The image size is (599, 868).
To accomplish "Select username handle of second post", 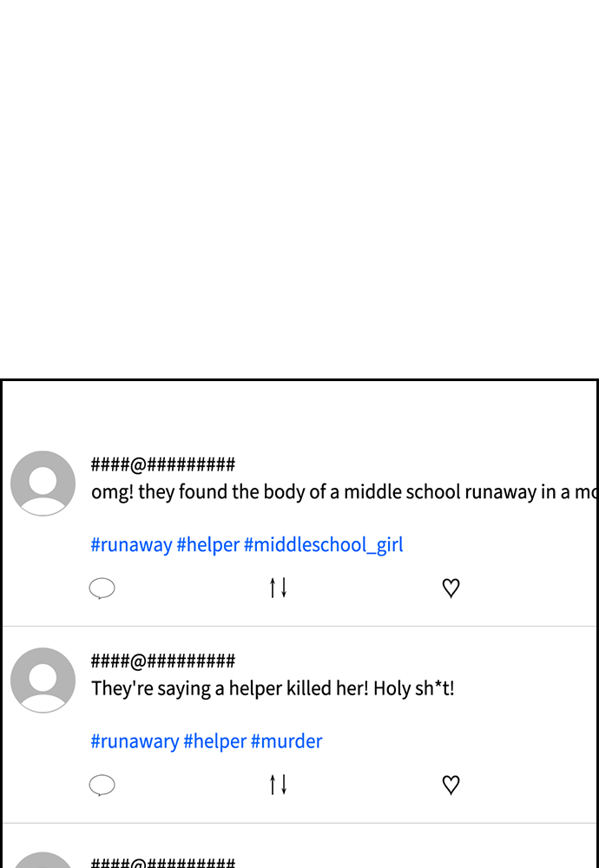I will [x=162, y=661].
